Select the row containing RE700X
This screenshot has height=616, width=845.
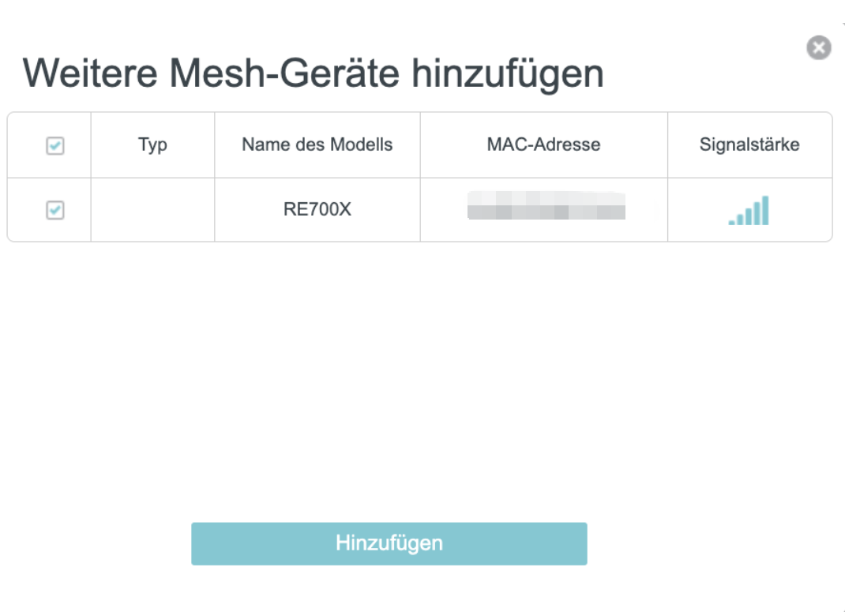click(316, 208)
